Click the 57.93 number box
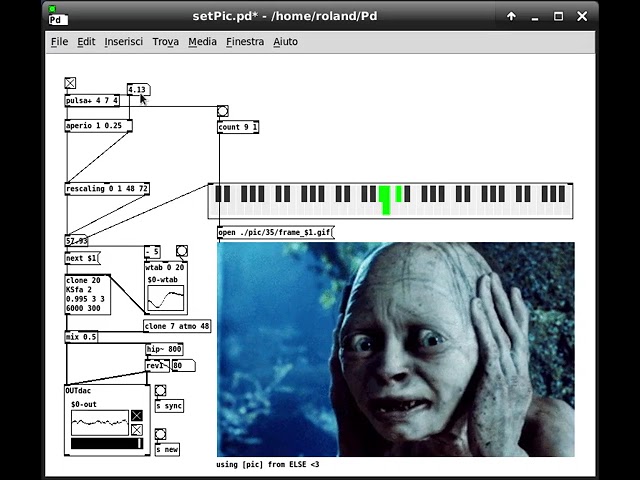The image size is (640, 480). click(x=76, y=241)
